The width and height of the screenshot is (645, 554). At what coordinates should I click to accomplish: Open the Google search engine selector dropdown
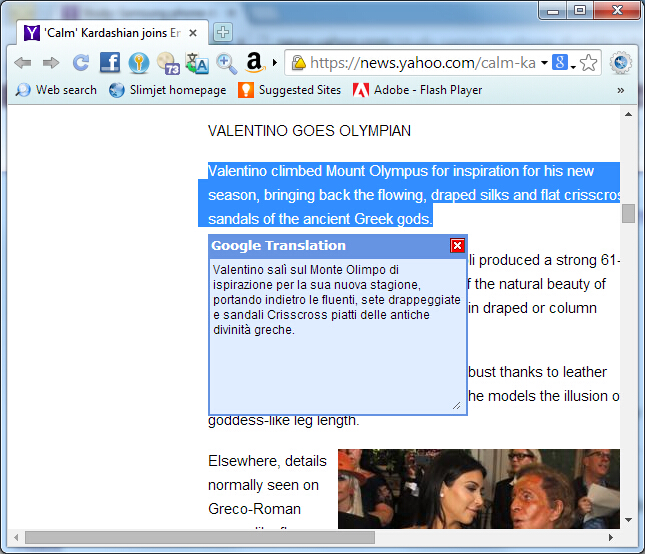click(563, 63)
